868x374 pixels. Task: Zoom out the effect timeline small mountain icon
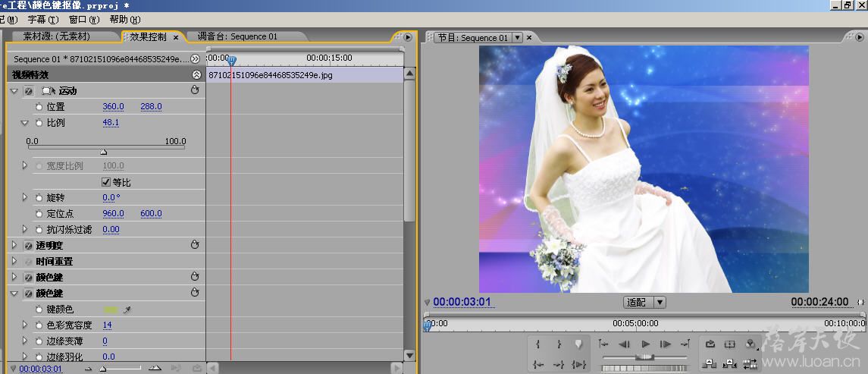click(x=88, y=368)
